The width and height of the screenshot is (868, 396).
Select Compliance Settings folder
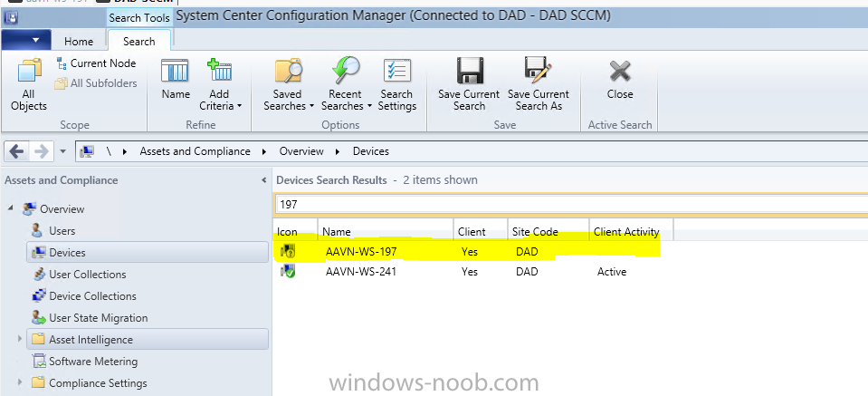[x=98, y=382]
